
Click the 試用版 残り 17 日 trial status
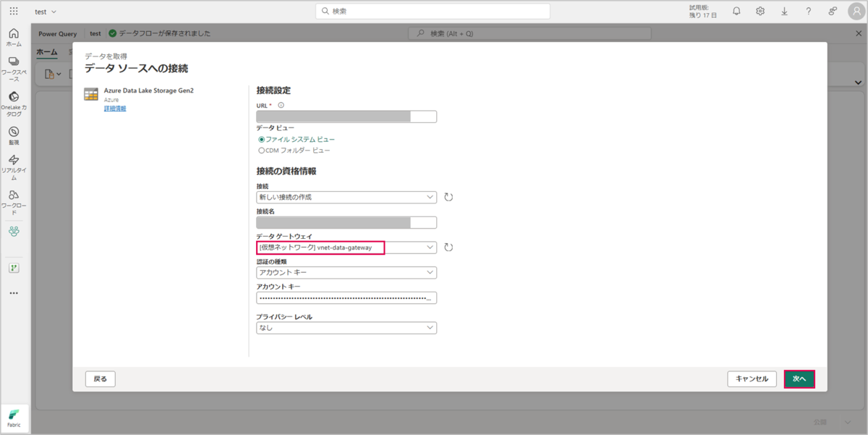click(x=704, y=12)
